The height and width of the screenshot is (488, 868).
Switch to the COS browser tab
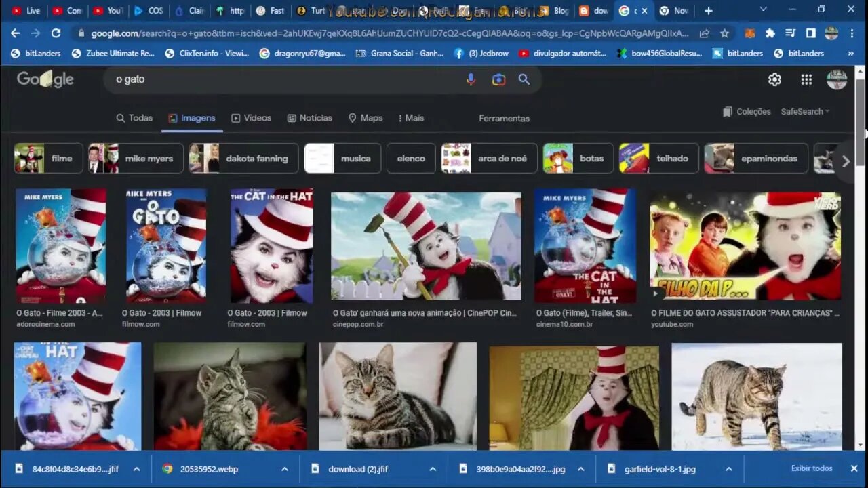(149, 11)
